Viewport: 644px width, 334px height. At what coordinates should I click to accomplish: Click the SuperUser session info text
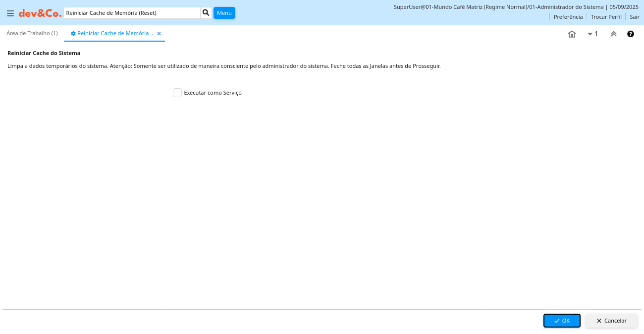(516, 7)
